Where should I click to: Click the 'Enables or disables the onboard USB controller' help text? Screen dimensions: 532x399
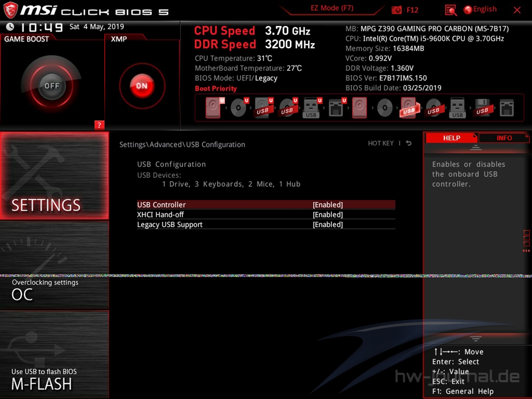click(469, 174)
